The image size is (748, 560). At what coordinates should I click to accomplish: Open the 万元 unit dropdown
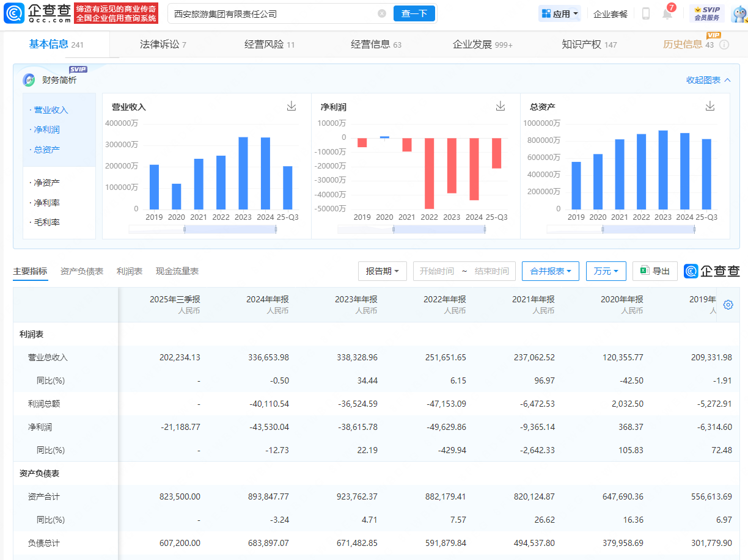pos(606,271)
